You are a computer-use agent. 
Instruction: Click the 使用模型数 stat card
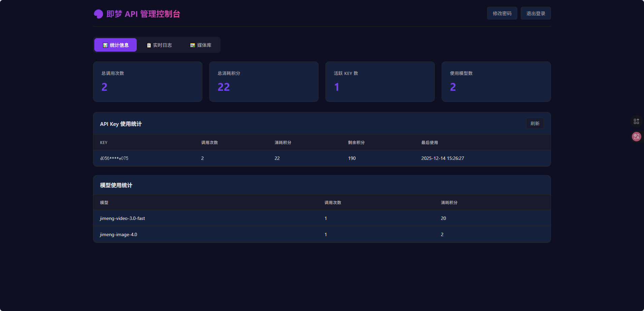point(496,82)
